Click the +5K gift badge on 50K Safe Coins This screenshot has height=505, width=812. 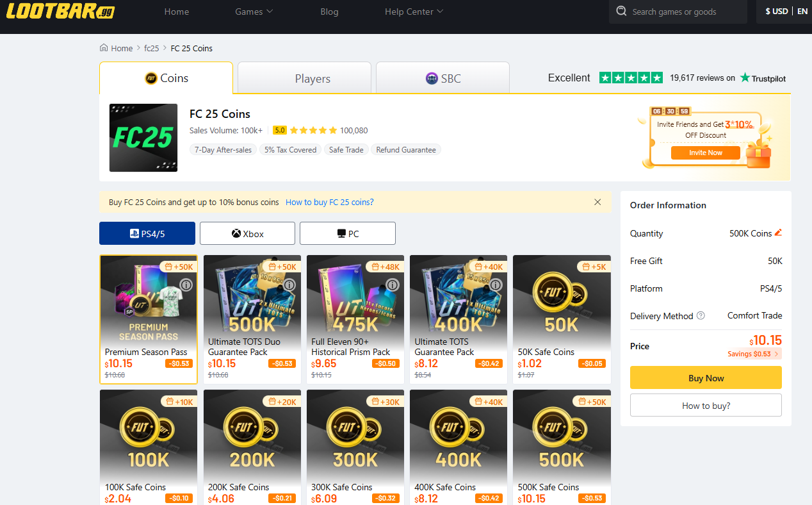point(594,267)
